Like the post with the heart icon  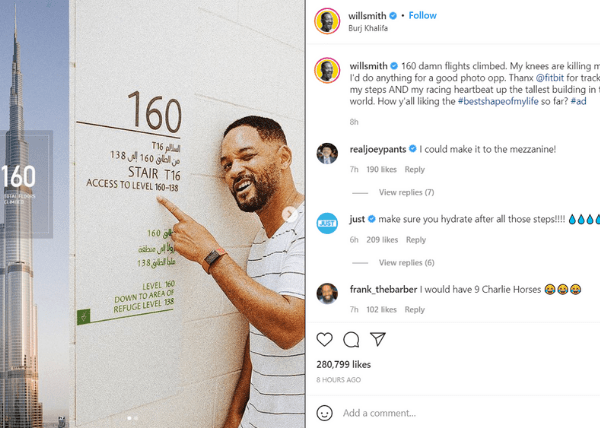324,340
